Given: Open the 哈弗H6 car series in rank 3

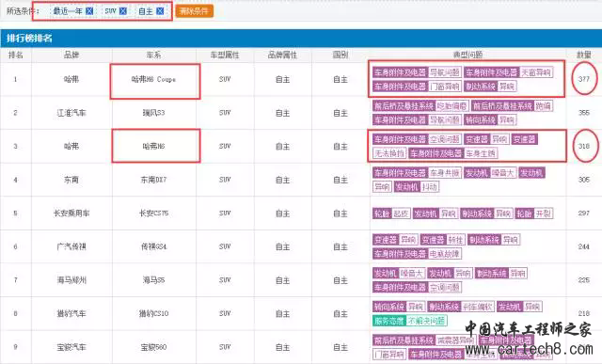Looking at the screenshot, I should 153,146.
